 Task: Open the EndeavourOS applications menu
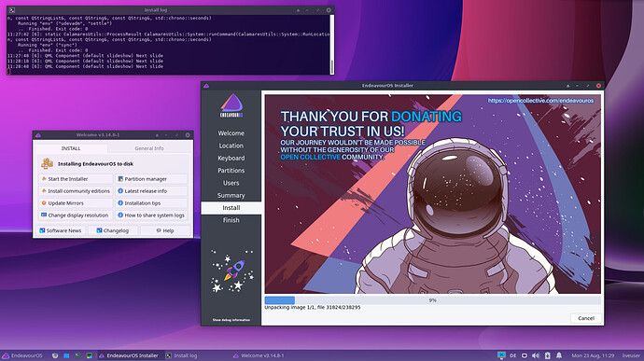tap(22, 355)
